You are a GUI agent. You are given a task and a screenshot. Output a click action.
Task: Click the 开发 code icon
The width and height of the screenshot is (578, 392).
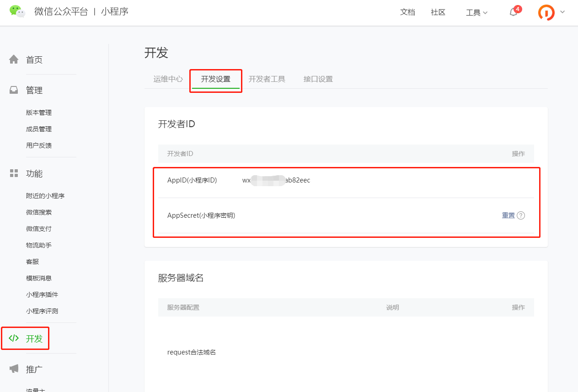tap(14, 338)
